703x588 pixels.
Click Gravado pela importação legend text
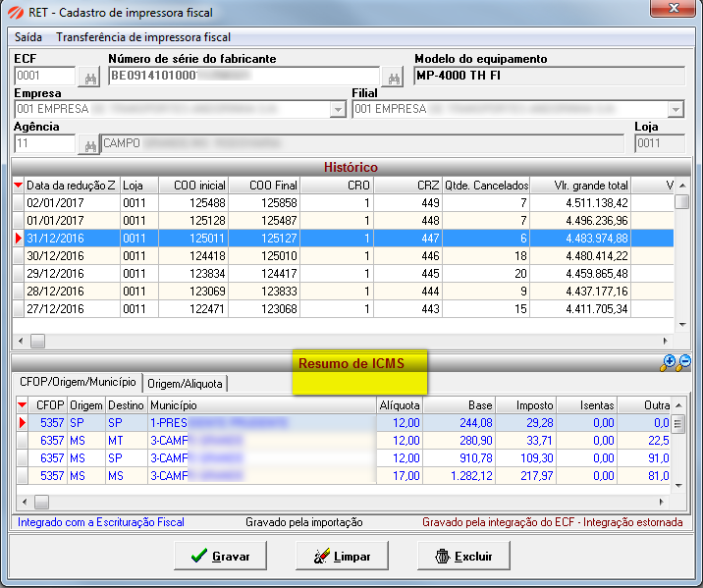pyautogui.click(x=304, y=522)
